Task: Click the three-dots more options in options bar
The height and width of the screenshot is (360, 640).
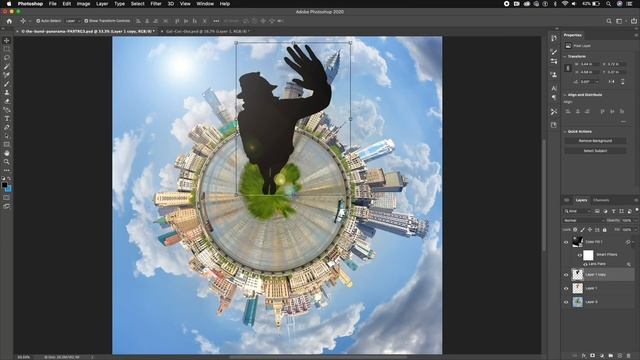Action: click(216, 21)
